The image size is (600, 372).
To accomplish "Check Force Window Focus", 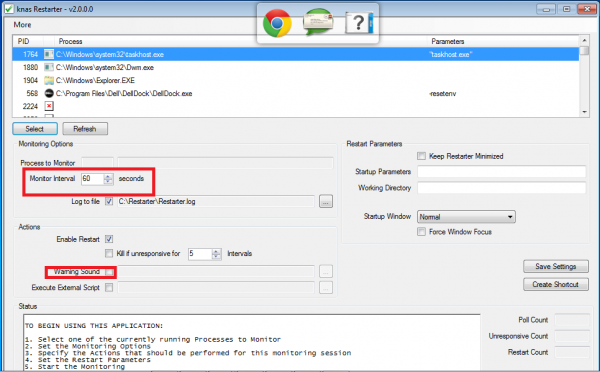I will (421, 232).
